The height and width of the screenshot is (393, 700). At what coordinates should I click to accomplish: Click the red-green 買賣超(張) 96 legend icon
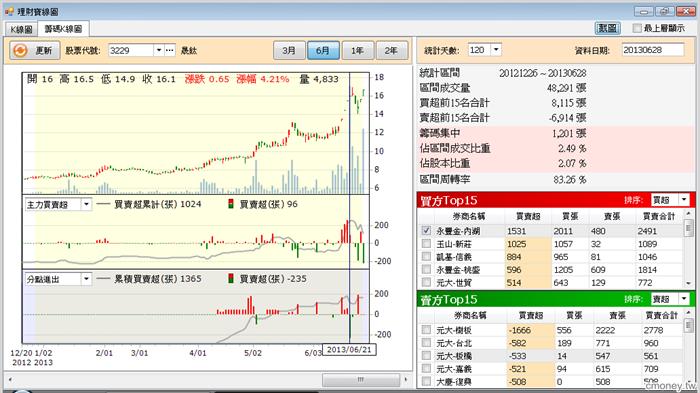[x=231, y=204]
